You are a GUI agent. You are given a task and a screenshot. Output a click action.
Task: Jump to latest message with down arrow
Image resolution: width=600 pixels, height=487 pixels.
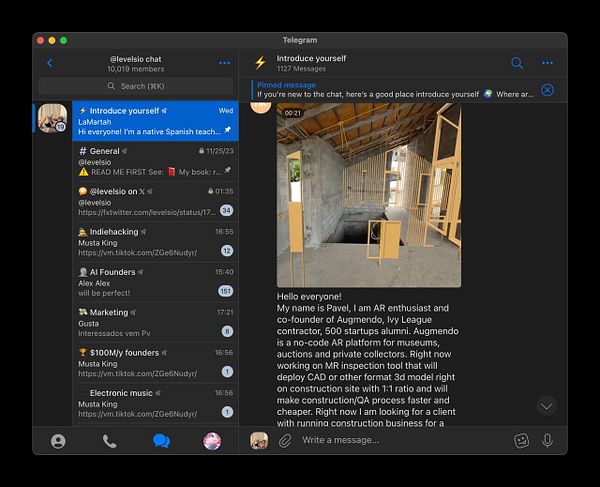[x=546, y=406]
